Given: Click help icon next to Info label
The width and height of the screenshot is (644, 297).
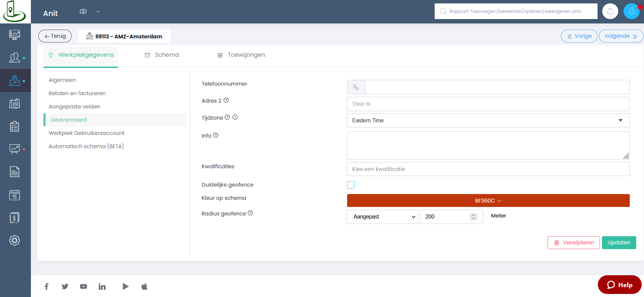Looking at the screenshot, I should pyautogui.click(x=216, y=135).
